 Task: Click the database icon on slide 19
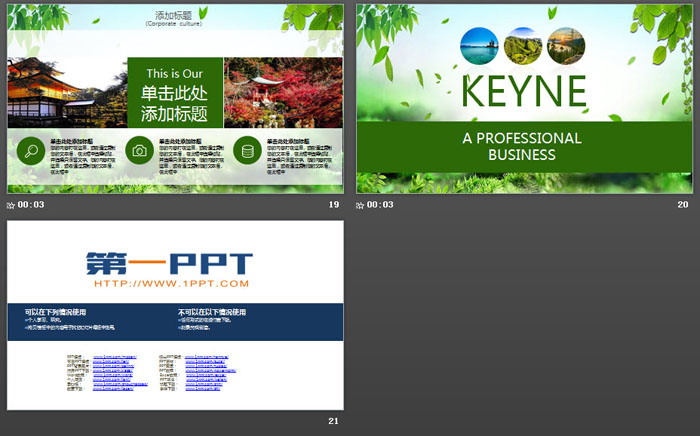[246, 152]
